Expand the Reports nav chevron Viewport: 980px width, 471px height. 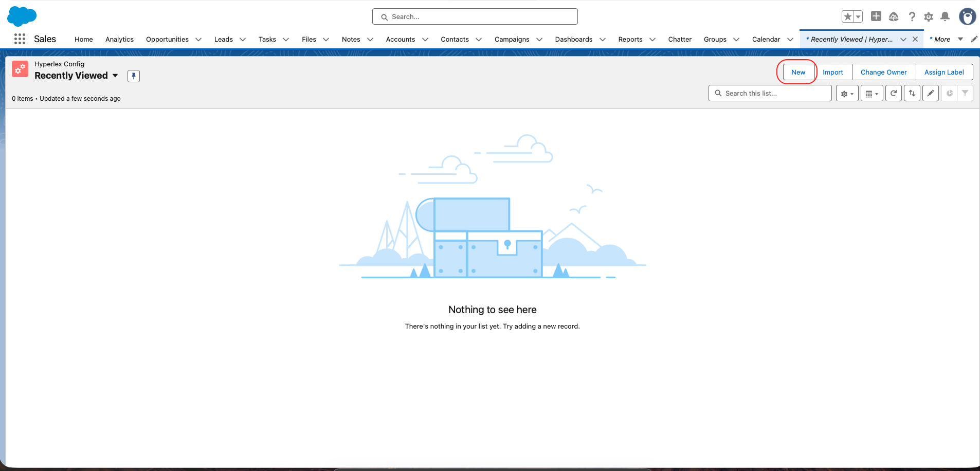coord(652,40)
